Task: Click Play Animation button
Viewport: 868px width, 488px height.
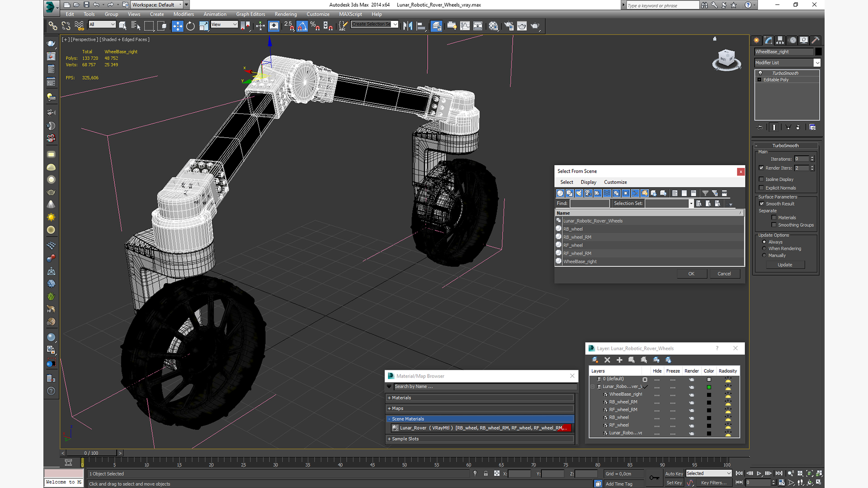Action: [x=759, y=474]
